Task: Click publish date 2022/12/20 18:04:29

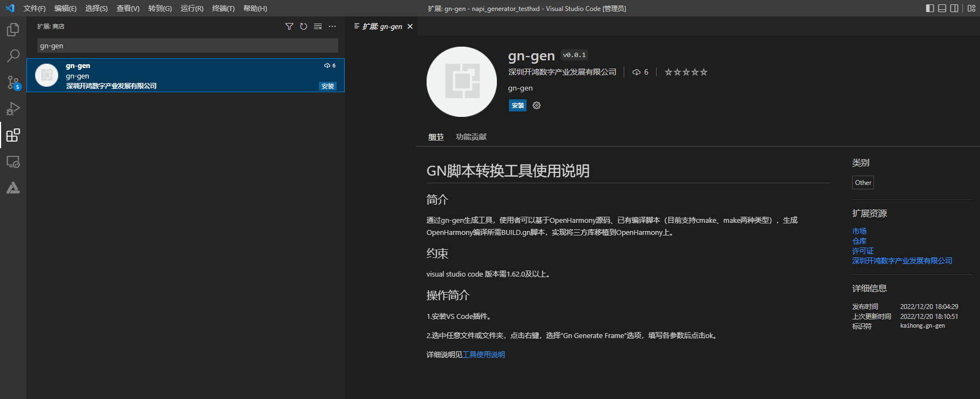Action: point(929,307)
